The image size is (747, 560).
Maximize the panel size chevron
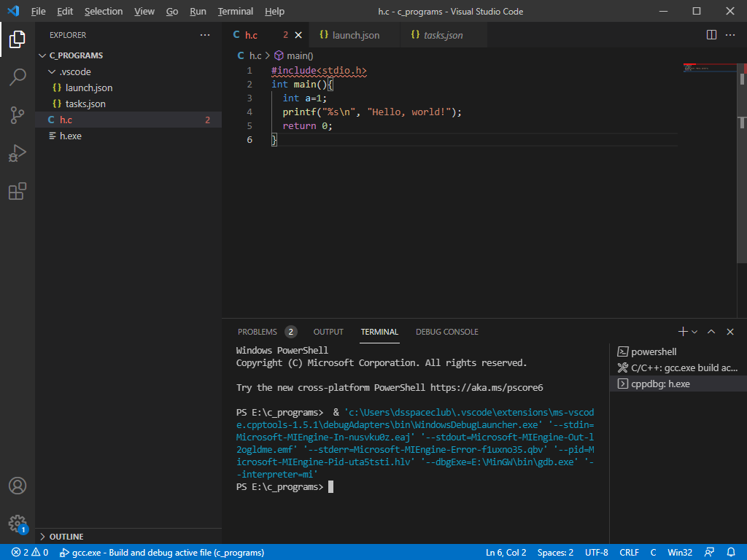(711, 332)
